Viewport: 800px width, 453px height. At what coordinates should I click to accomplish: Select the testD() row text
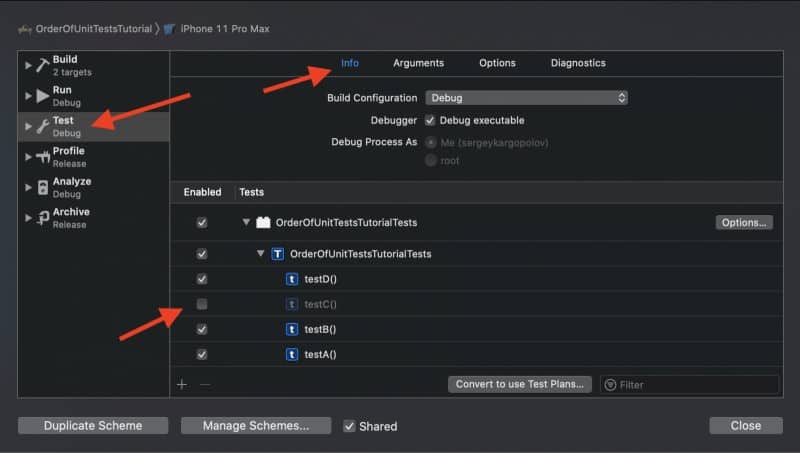coord(320,279)
